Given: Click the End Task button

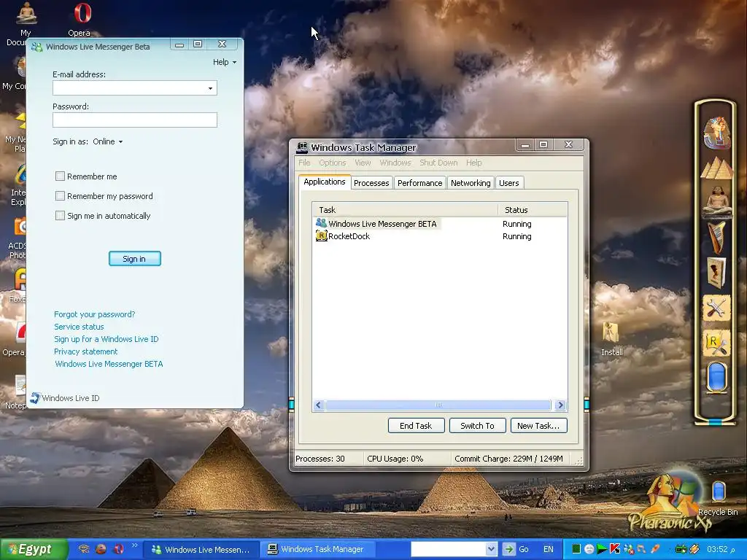Looking at the screenshot, I should tap(416, 426).
